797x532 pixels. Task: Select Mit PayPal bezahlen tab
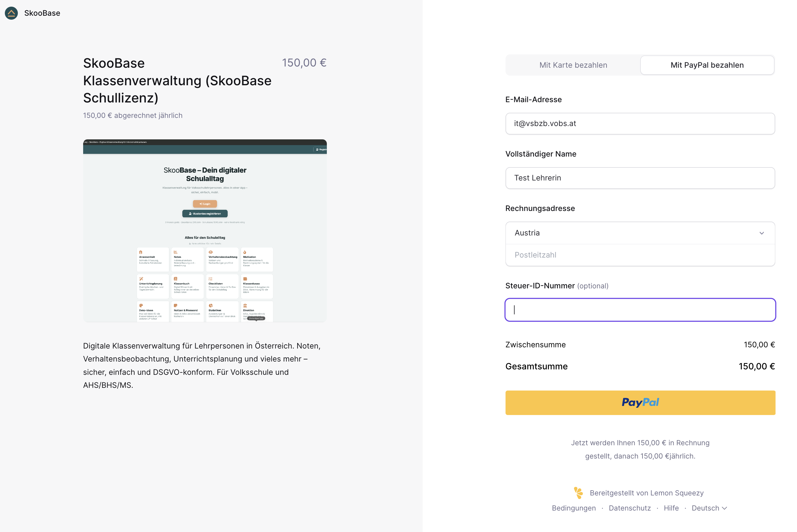[x=707, y=65]
